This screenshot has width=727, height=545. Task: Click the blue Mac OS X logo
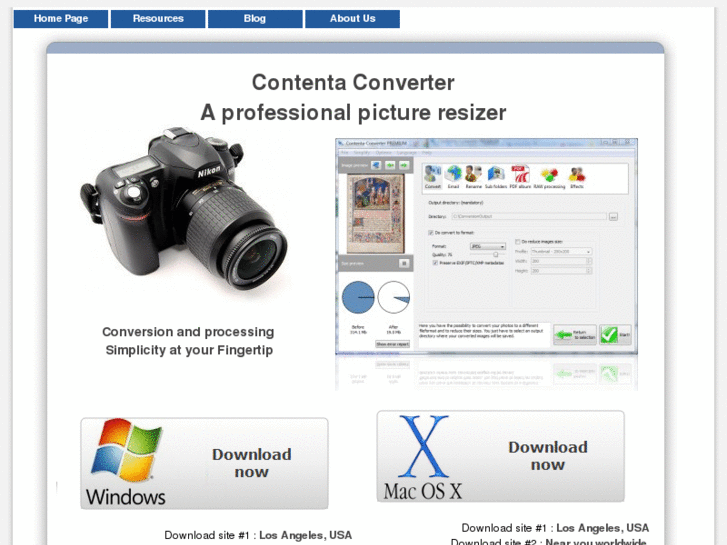(x=424, y=446)
